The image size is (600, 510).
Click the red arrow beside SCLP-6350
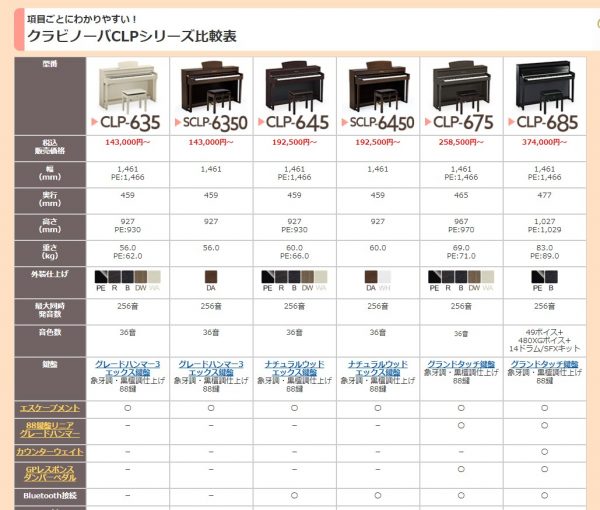pos(178,122)
